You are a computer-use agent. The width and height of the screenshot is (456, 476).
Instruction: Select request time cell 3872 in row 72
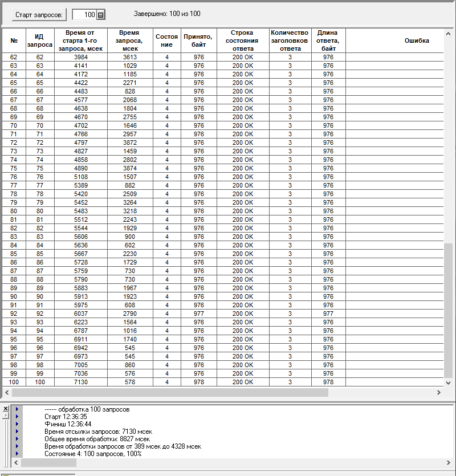click(x=130, y=143)
